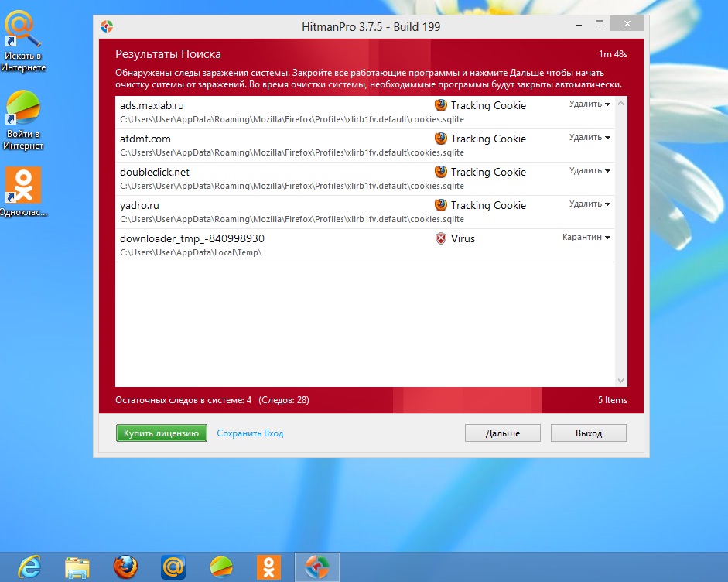Click the Дальше button
Screen dimensions: 728x582
click(502, 433)
